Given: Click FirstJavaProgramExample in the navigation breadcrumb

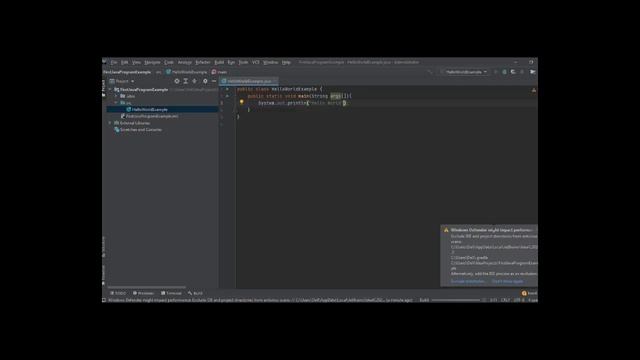Looking at the screenshot, I should tap(127, 72).
